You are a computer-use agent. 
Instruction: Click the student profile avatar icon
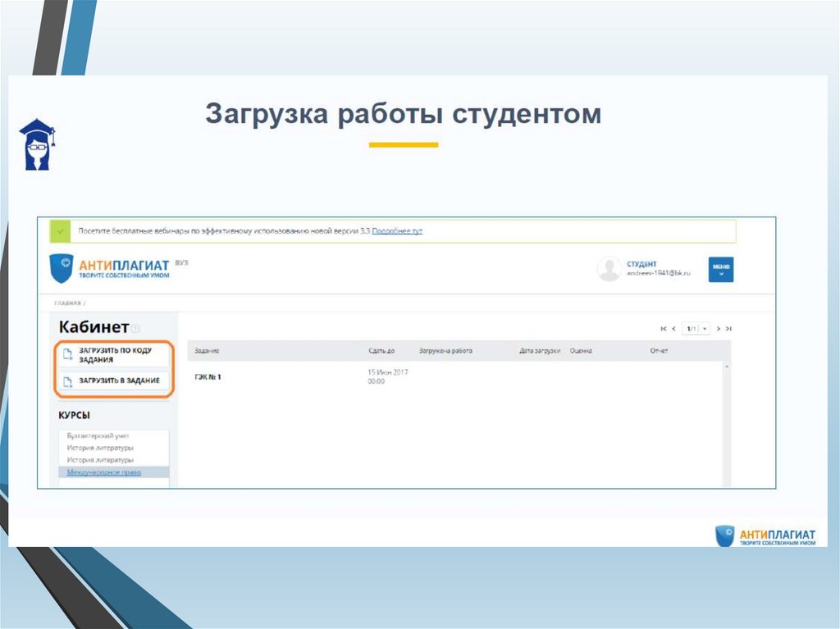click(609, 269)
